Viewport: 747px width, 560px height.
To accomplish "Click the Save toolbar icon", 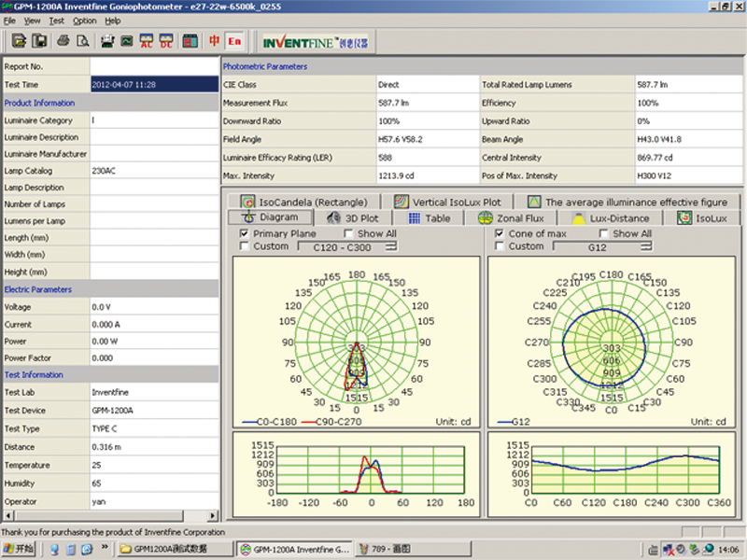I will (x=40, y=41).
